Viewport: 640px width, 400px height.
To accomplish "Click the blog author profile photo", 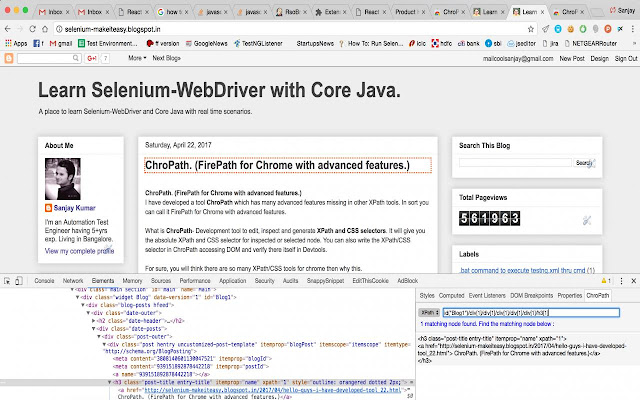I will [x=62, y=179].
